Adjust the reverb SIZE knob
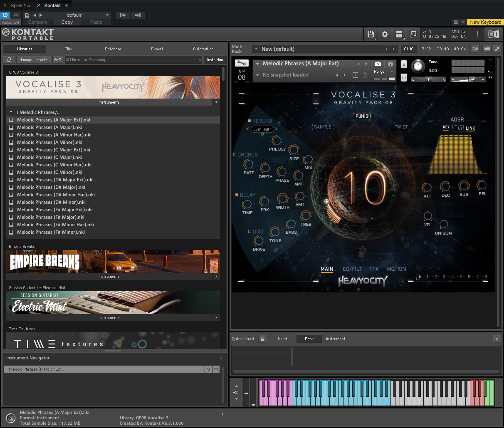The width and height of the screenshot is (504, 428). point(294,150)
